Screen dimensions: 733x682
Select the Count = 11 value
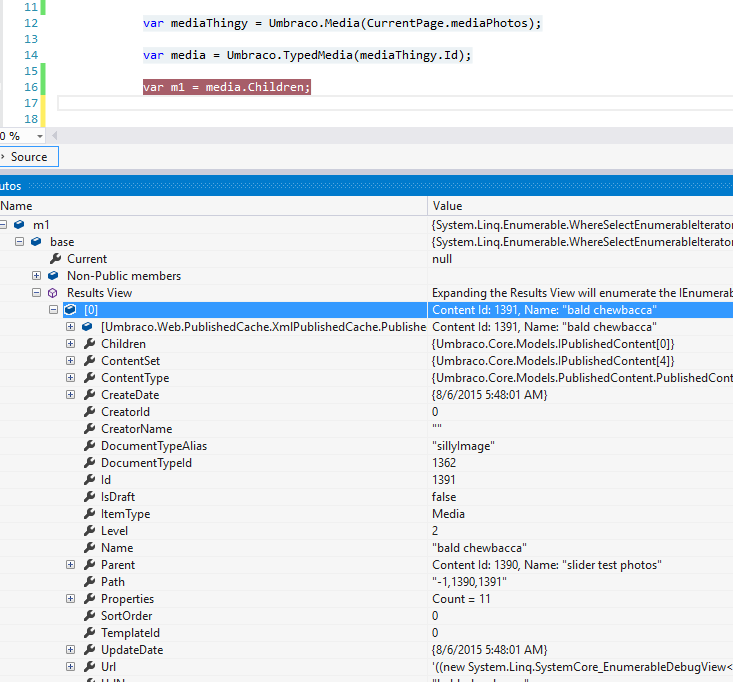[461, 599]
